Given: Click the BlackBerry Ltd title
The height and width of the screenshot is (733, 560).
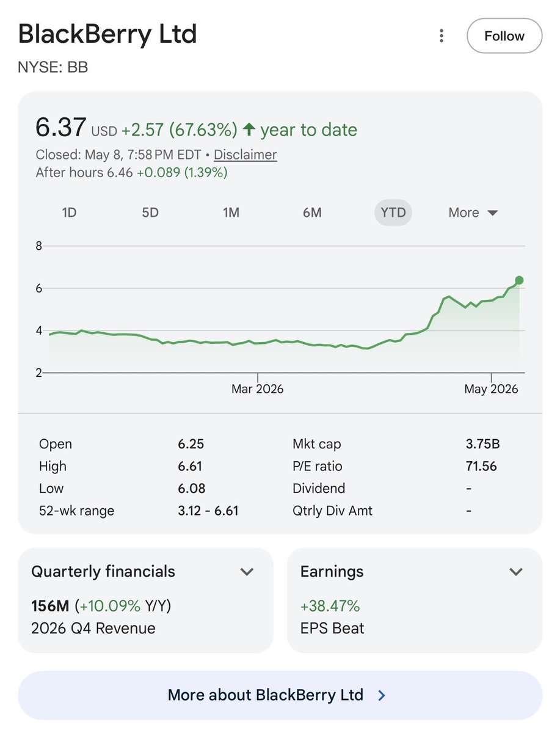Looking at the screenshot, I should click(107, 34).
